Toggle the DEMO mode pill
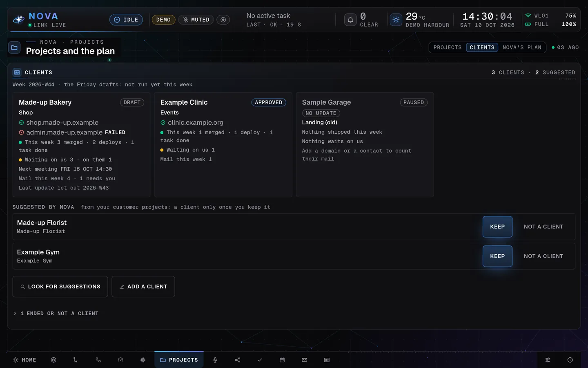This screenshot has height=368, width=588. [163, 20]
